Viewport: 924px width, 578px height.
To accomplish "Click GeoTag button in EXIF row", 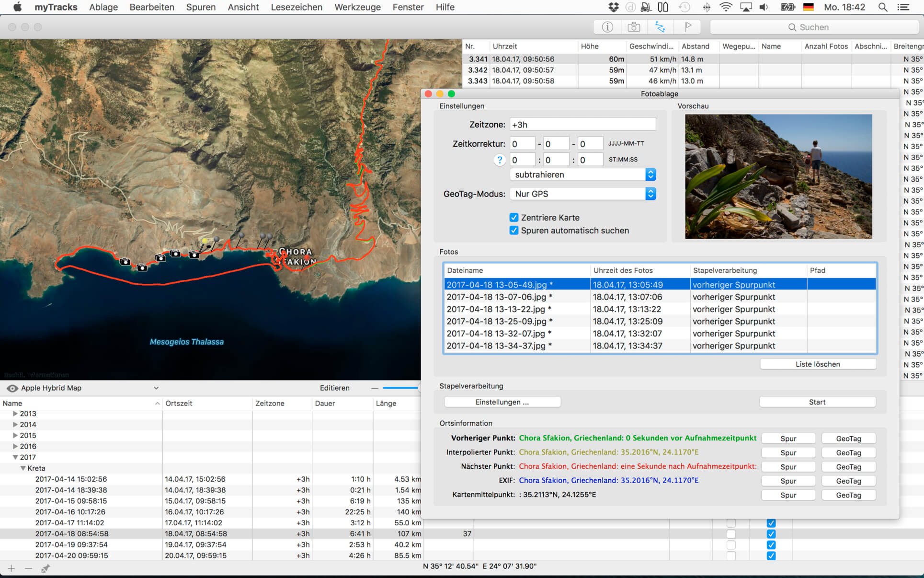I will coord(848,481).
